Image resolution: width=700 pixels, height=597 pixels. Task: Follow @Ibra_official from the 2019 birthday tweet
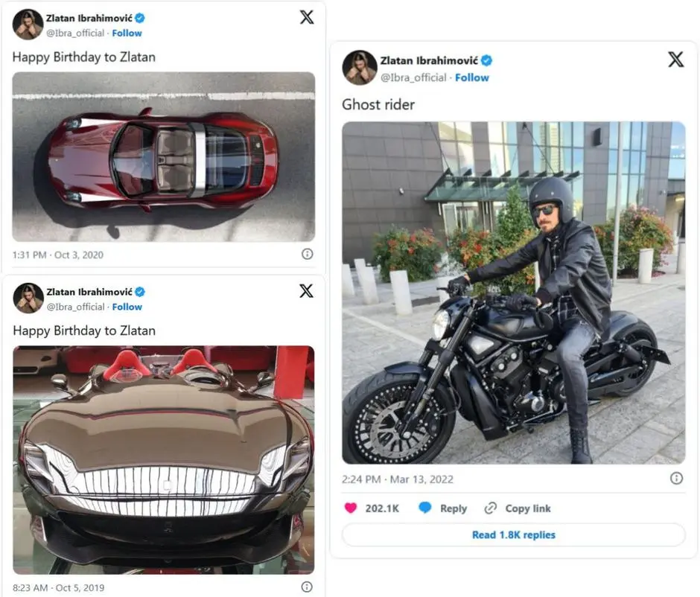(x=127, y=307)
